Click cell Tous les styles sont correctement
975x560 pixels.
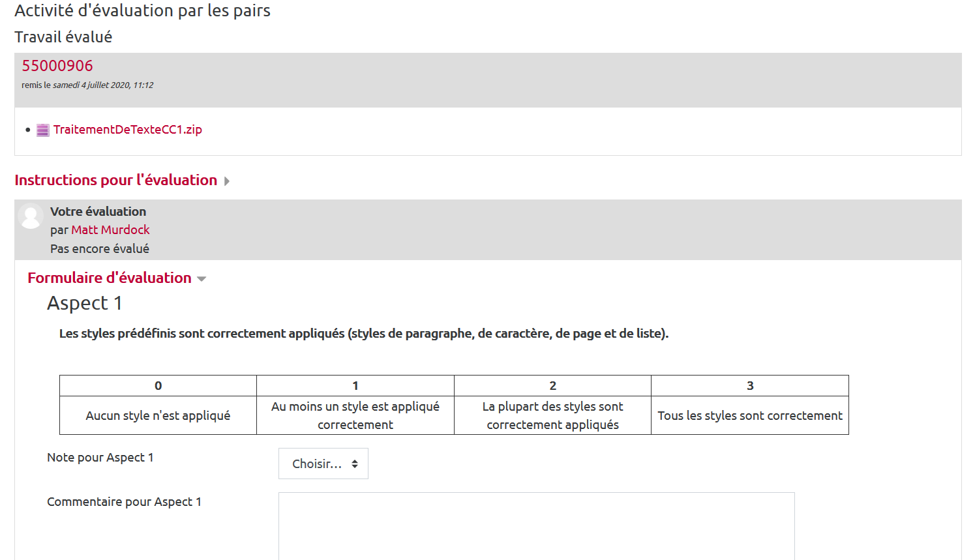(x=750, y=416)
